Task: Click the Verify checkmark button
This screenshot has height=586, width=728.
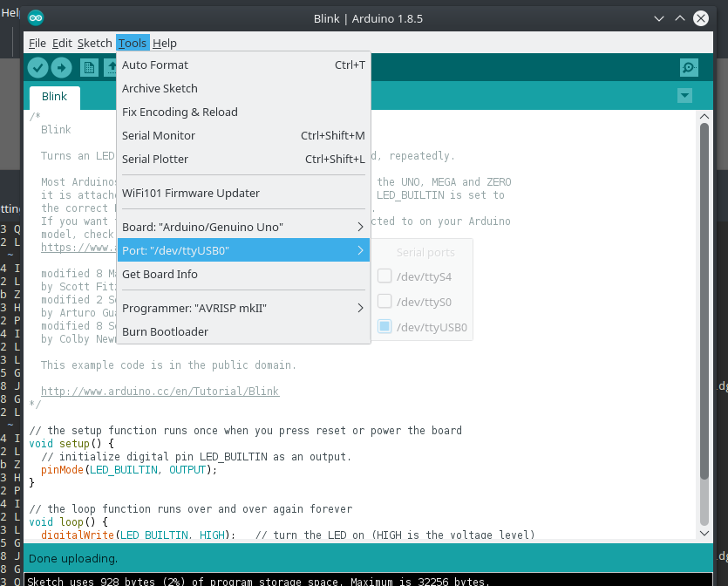Action: click(x=37, y=68)
